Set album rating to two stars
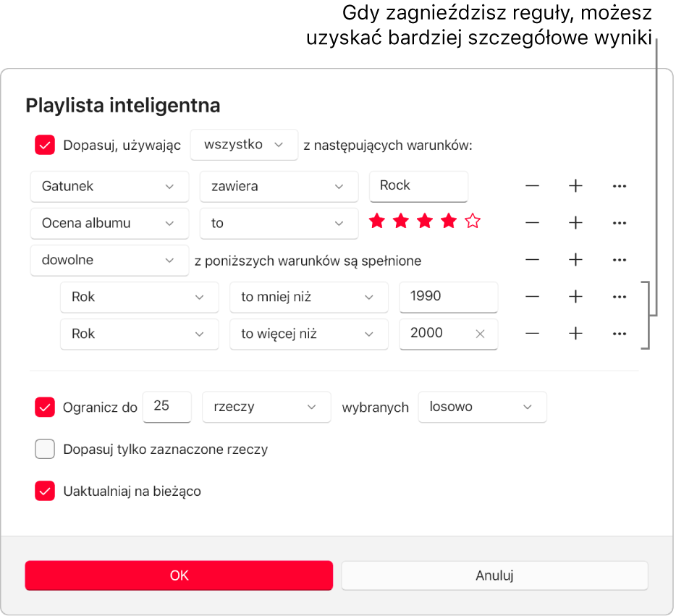The image size is (676, 616). pos(401,221)
